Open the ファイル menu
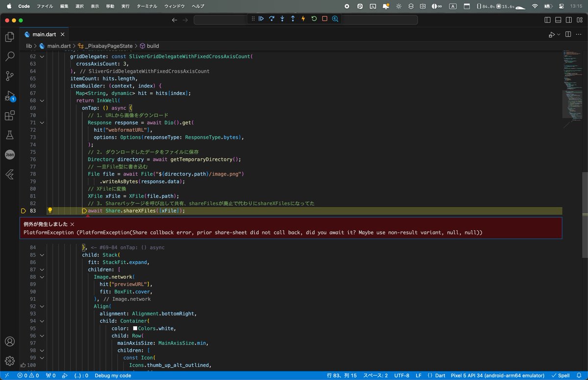Viewport: 588px width, 380px height. [45, 6]
